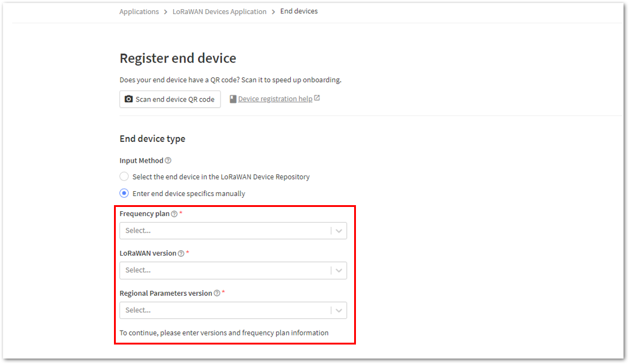Navigate to End devices breadcrumb item
The image size is (629, 364).
click(x=299, y=11)
